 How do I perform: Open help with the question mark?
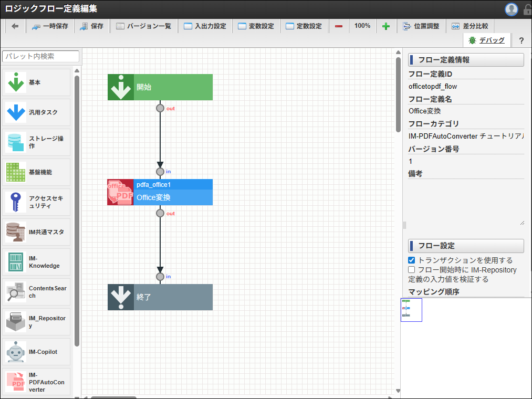click(x=521, y=40)
